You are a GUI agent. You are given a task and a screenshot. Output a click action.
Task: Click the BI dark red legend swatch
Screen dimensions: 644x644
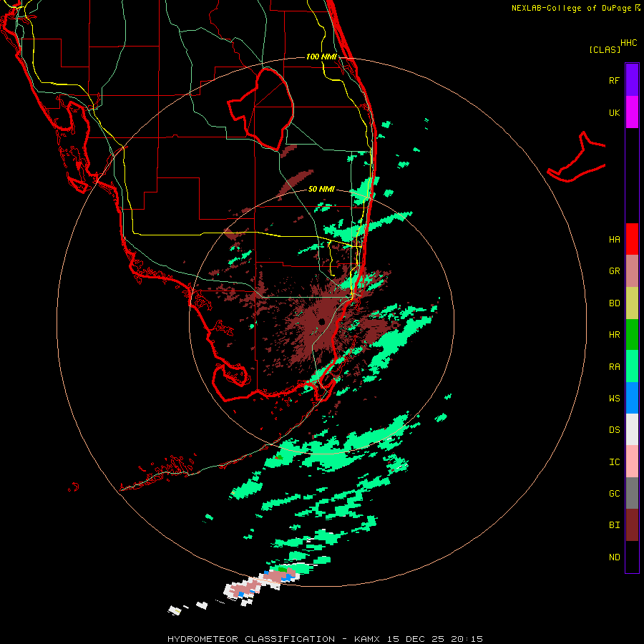click(x=632, y=525)
